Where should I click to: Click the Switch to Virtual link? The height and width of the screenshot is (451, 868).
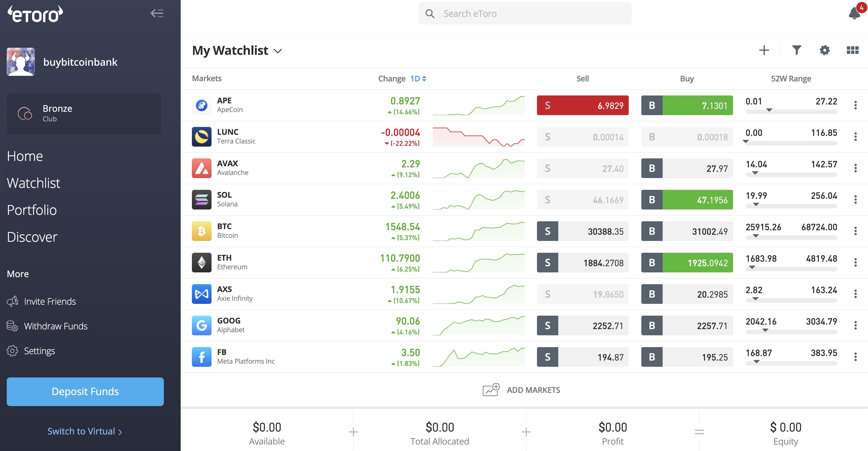(x=84, y=431)
